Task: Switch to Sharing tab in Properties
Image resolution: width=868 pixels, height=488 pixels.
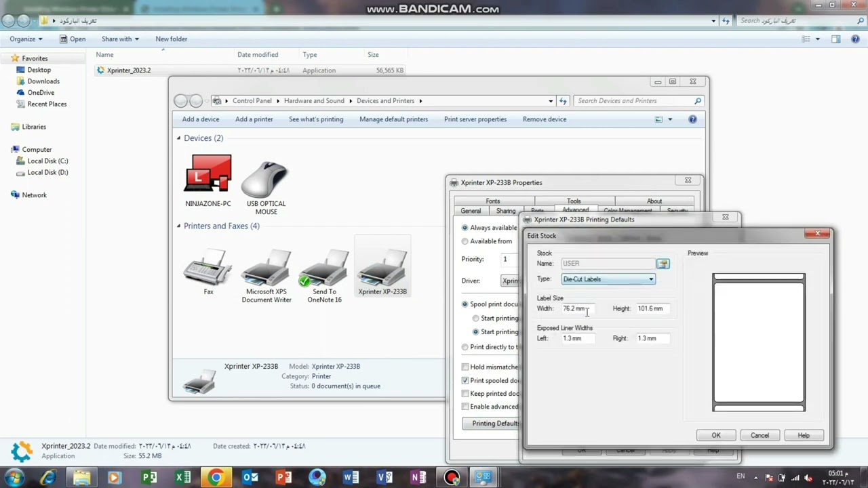Action: tap(506, 211)
